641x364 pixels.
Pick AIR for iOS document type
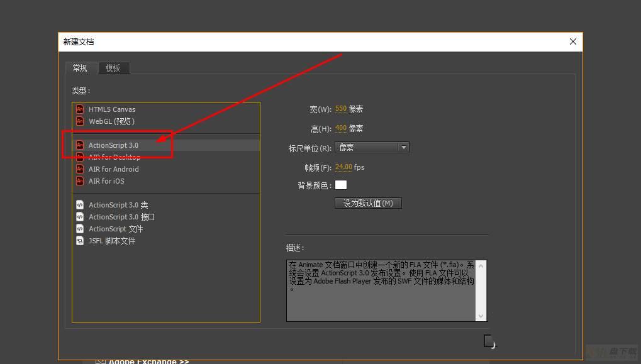point(166,181)
